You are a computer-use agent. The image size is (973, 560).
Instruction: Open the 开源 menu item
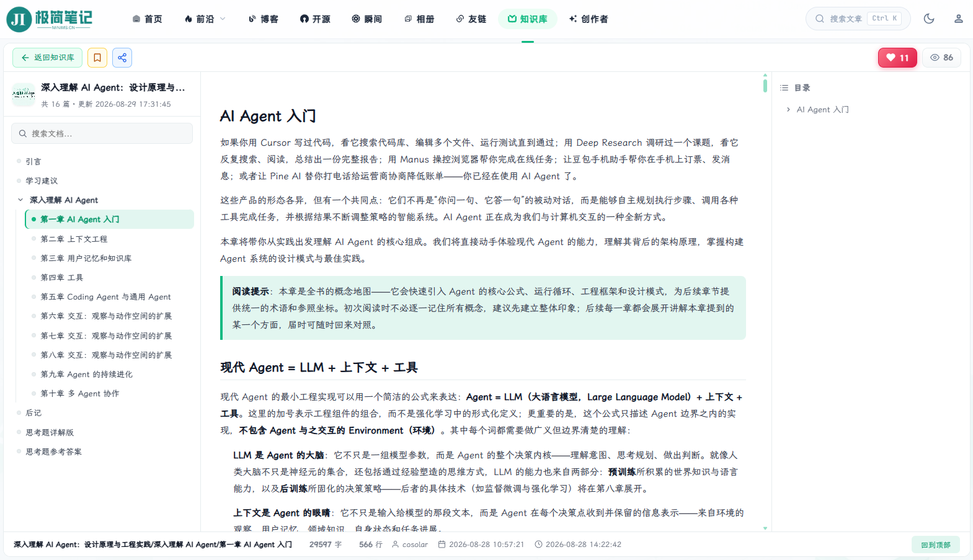[315, 19]
